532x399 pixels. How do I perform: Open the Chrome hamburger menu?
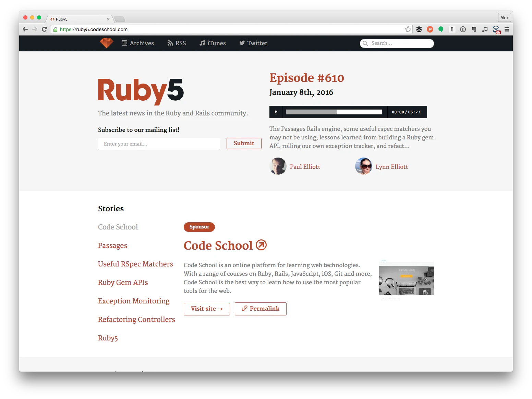pos(507,29)
